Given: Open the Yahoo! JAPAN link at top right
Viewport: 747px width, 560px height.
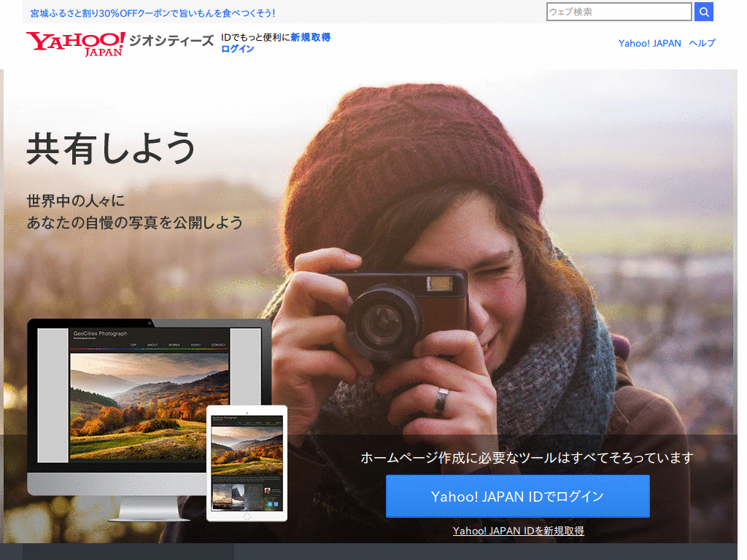Looking at the screenshot, I should (649, 43).
